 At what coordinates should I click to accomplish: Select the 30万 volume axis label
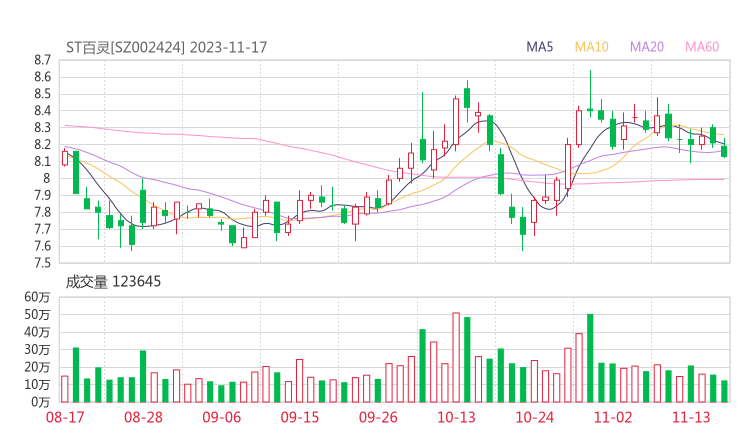[x=37, y=349]
